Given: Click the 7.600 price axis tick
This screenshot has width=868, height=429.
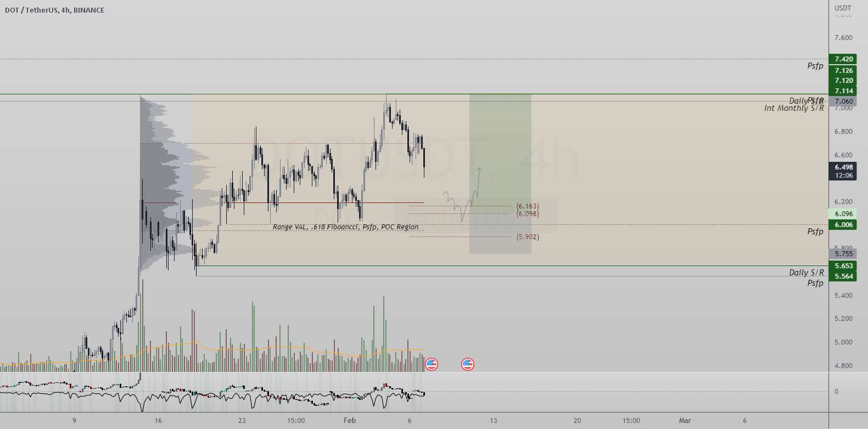Looking at the screenshot, I should [843, 38].
